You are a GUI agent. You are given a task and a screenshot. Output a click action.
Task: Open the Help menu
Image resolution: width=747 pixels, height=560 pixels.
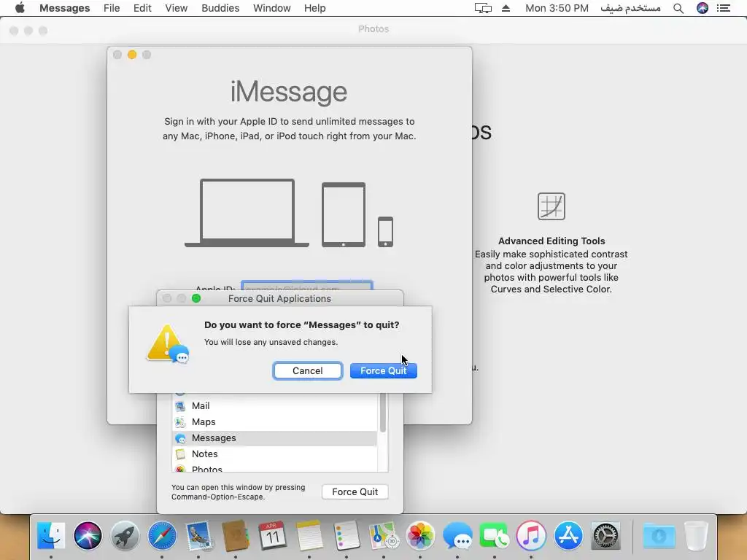point(315,8)
